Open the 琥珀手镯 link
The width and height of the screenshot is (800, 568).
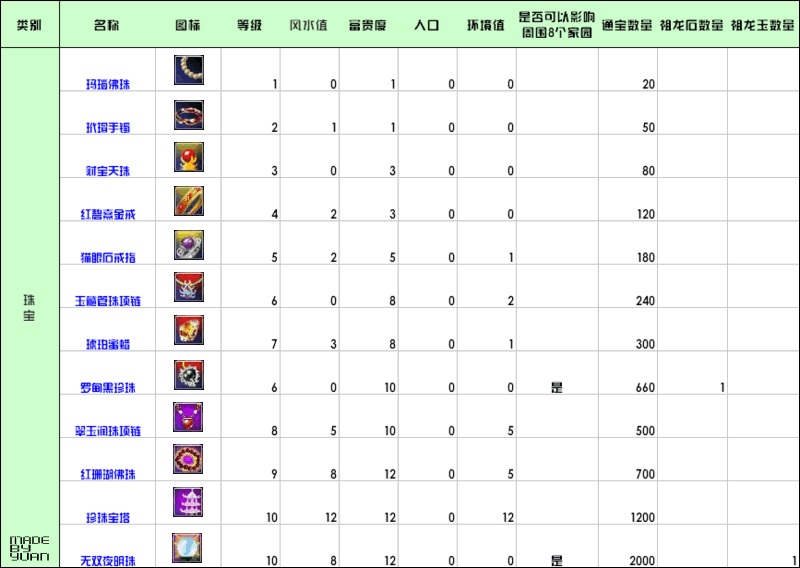(108, 127)
